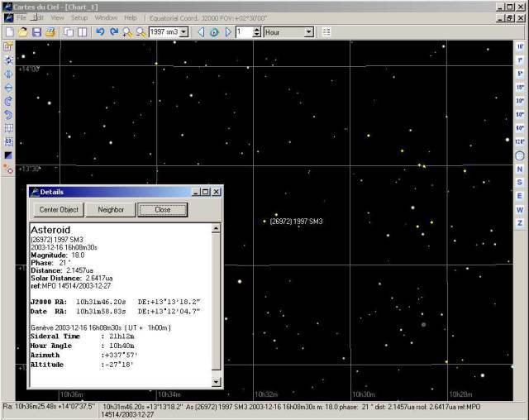
Task: Open a chart file with the folder icon
Action: [22, 32]
